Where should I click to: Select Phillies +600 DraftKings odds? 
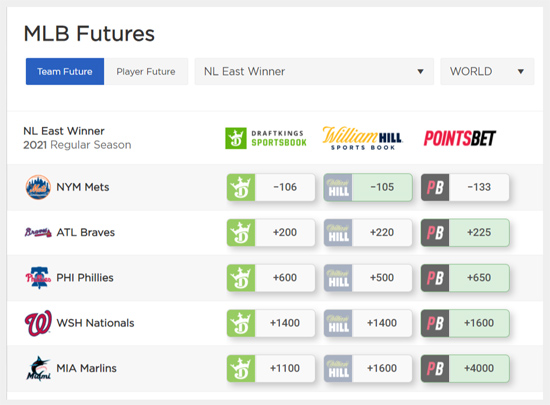click(285, 278)
